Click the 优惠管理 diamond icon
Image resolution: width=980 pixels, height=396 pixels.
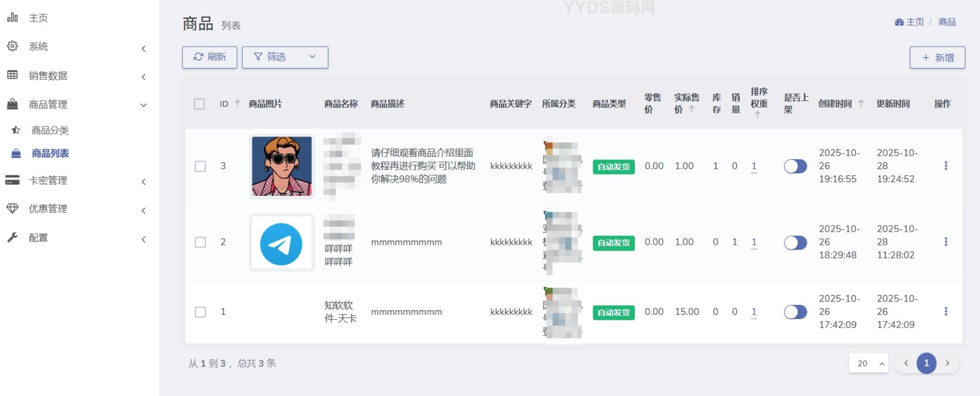tap(13, 209)
